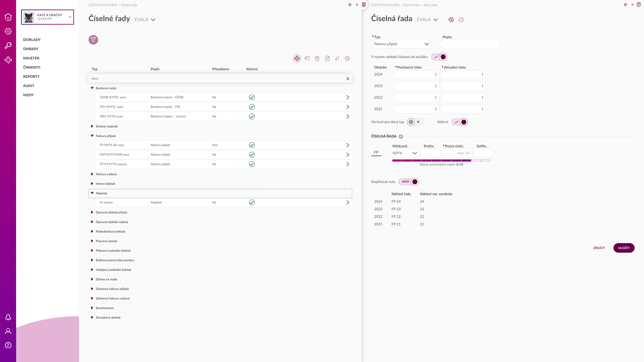Dismiss the Nový row with X icon
This screenshot has height=362, width=644.
coord(348,79)
